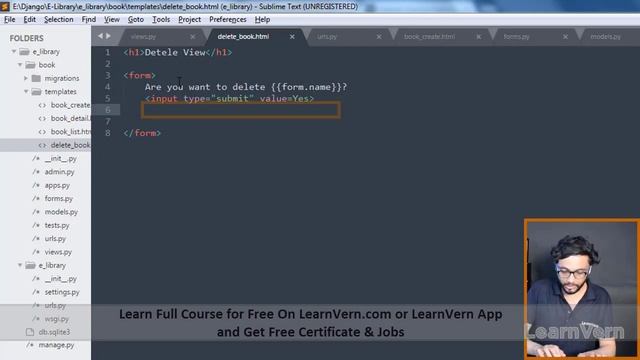The image size is (640, 360).
Task: Click the {{form.name}} template variable
Action: [306, 87]
